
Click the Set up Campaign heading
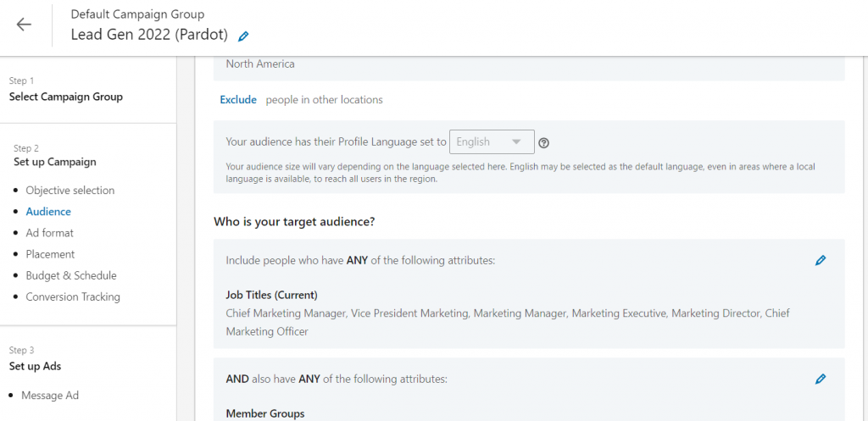tap(55, 162)
